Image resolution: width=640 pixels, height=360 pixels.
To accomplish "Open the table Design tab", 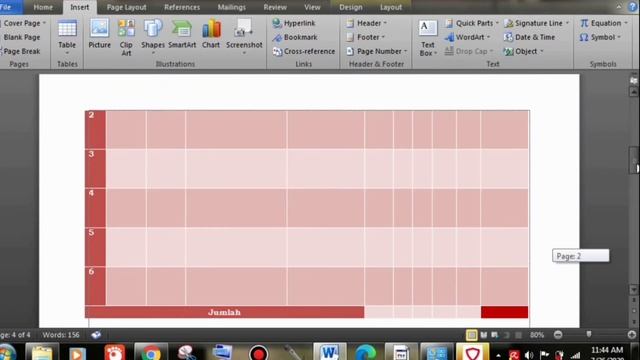I will 351,7.
